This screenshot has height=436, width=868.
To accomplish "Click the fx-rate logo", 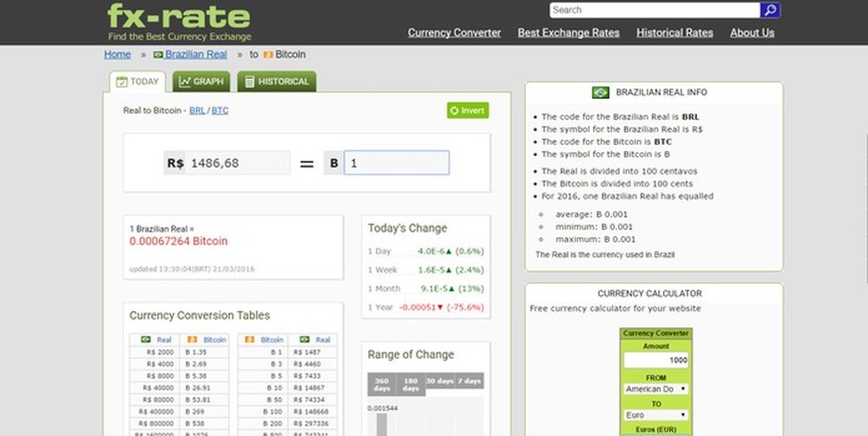I will tap(179, 22).
